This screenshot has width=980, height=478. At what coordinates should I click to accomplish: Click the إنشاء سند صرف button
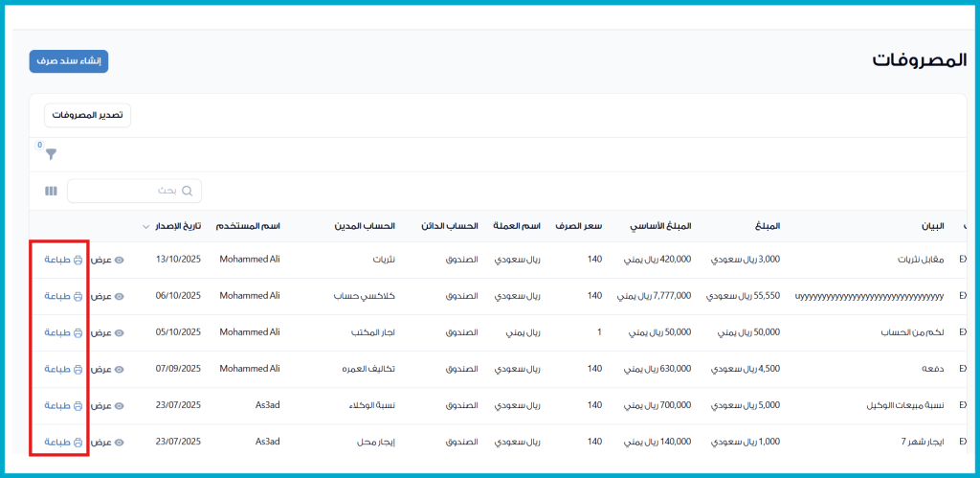click(69, 61)
